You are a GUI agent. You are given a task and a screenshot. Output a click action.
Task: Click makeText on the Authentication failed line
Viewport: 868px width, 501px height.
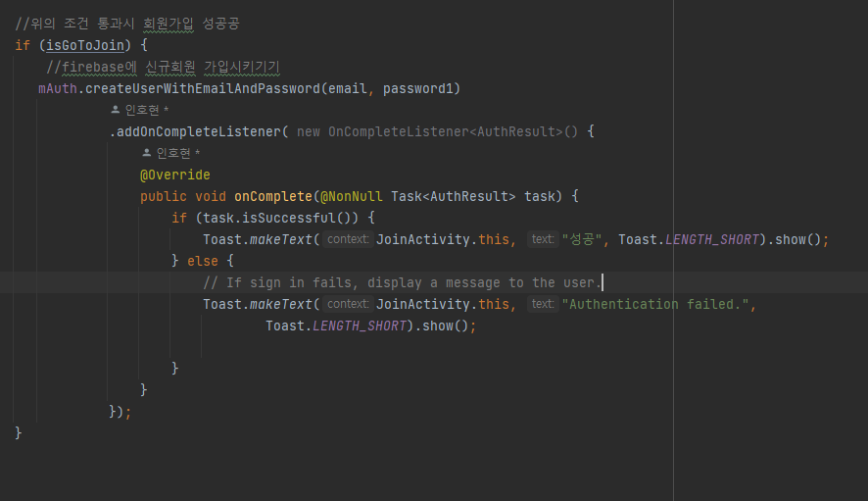pos(281,304)
